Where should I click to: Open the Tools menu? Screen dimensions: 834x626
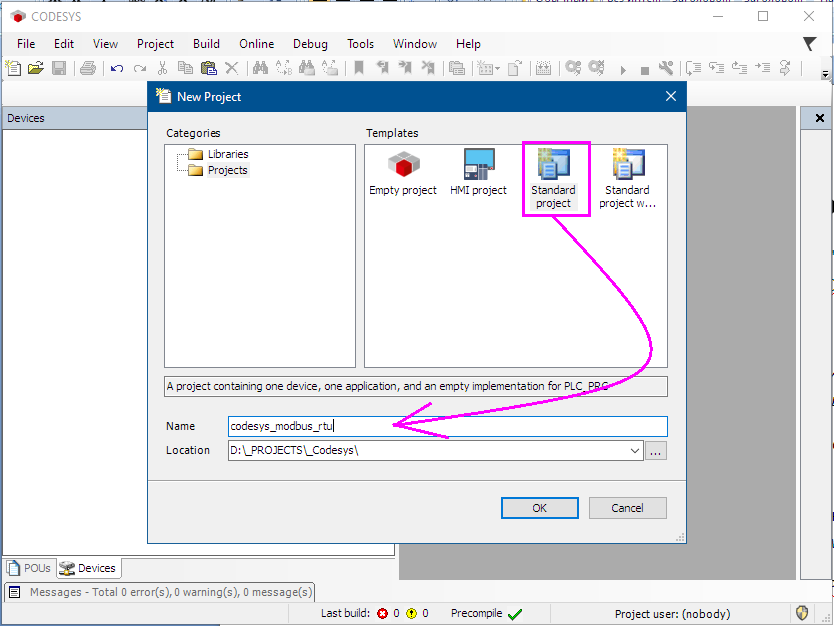[x=361, y=44]
